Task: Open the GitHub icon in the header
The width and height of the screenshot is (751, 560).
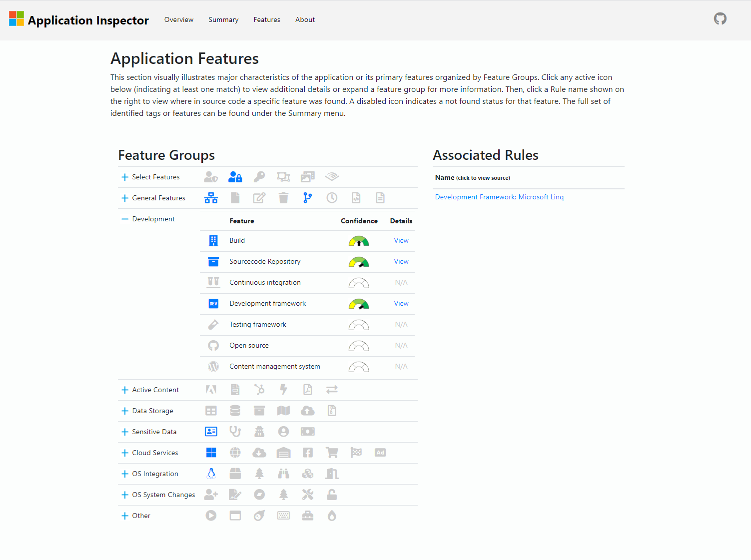Action: [x=720, y=19]
